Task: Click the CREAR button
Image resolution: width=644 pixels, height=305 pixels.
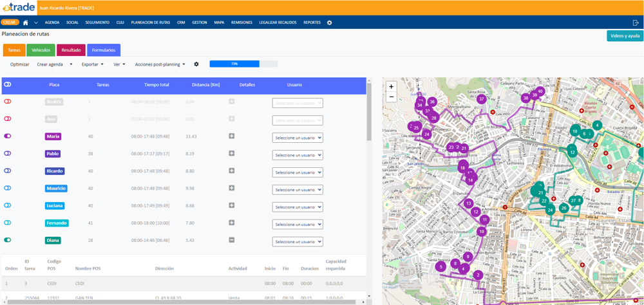Action: [x=10, y=23]
